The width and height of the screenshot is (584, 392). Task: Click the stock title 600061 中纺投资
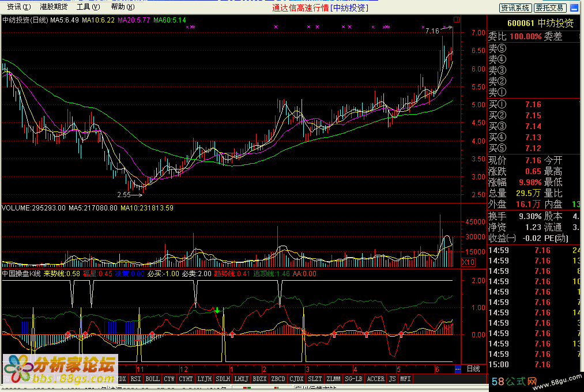pyautogui.click(x=540, y=23)
